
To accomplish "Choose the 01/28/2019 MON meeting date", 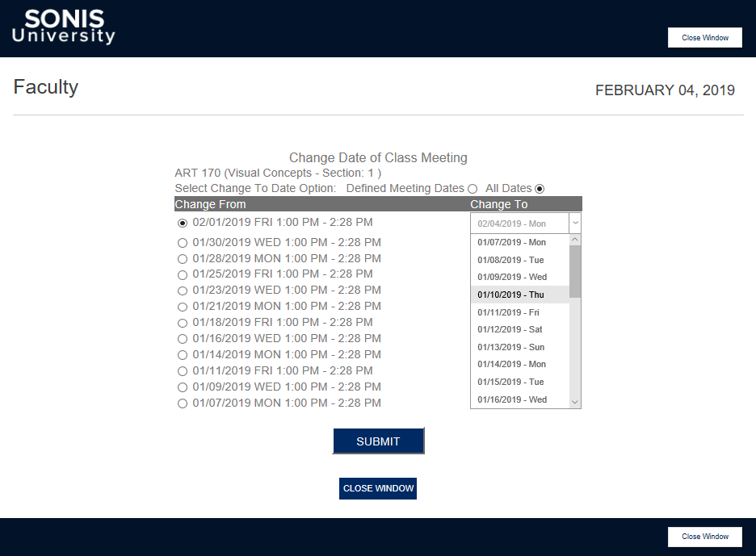I will (183, 258).
